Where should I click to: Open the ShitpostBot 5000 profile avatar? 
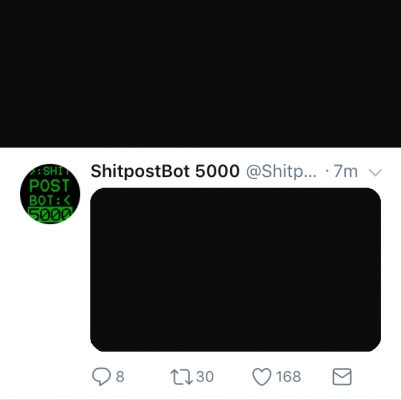click(x=50, y=194)
